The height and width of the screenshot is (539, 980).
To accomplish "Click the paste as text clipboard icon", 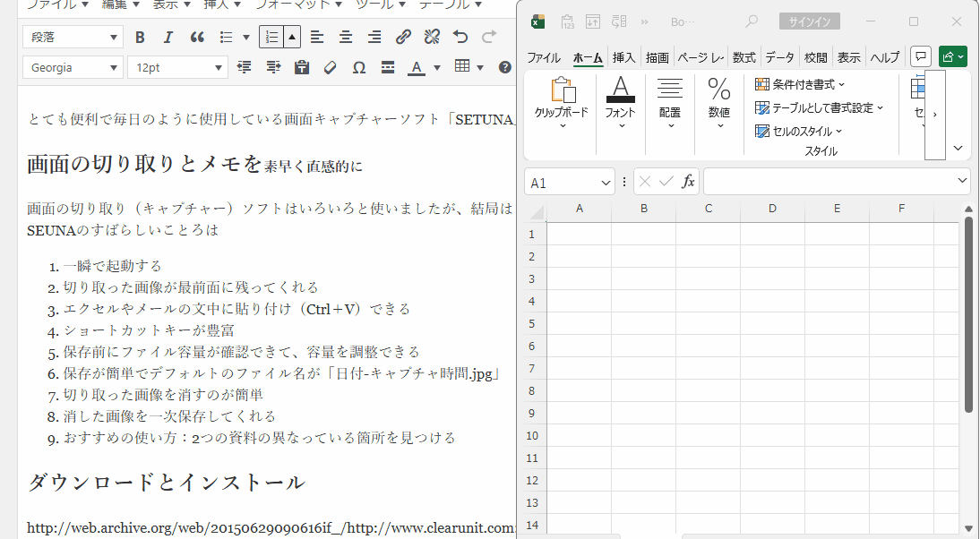I will click(x=301, y=67).
